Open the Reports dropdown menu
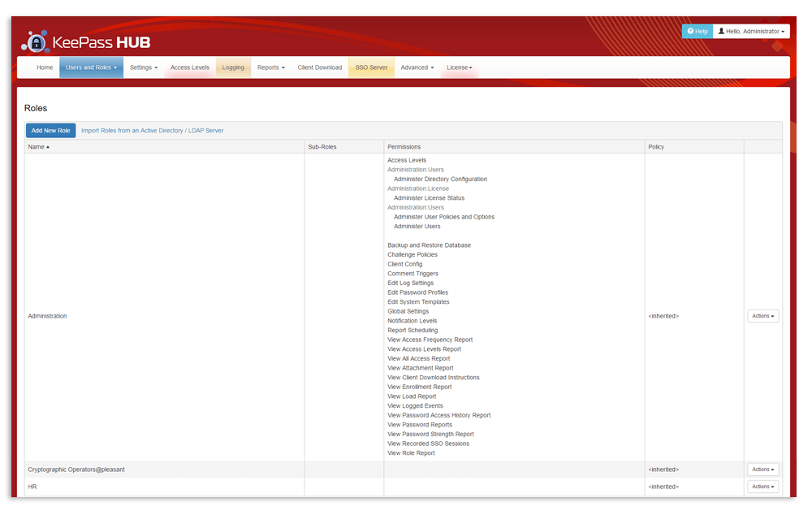The width and height of the screenshot is (812, 515). click(x=271, y=67)
